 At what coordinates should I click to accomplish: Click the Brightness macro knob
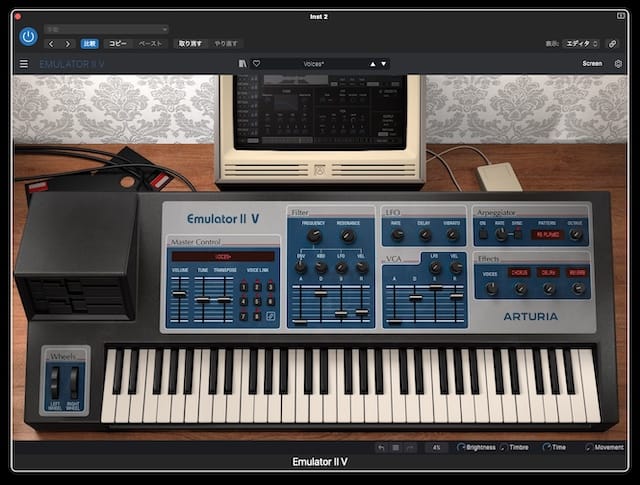[461, 447]
